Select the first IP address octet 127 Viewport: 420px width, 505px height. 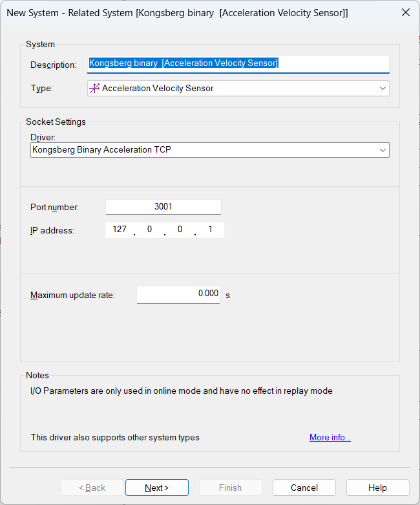coord(120,230)
